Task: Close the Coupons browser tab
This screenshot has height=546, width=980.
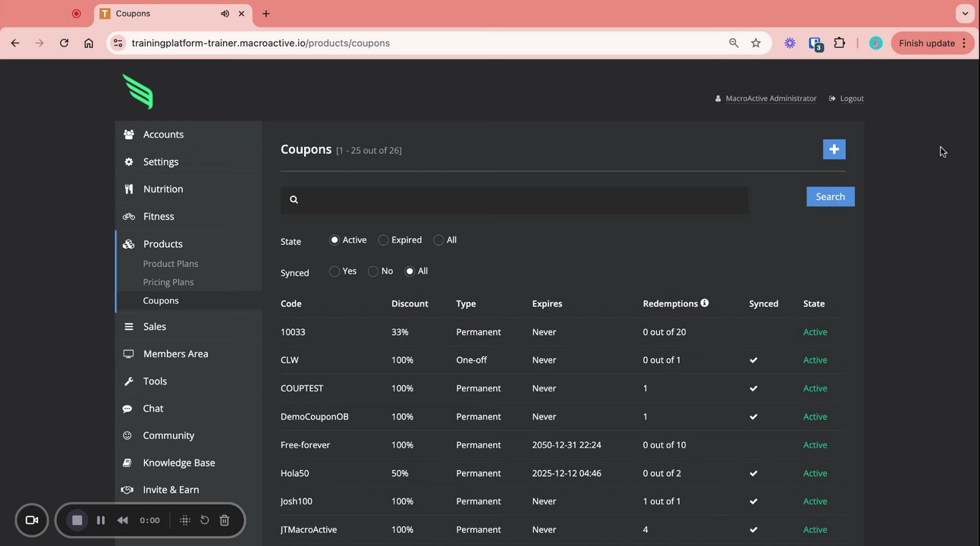Action: [242, 14]
